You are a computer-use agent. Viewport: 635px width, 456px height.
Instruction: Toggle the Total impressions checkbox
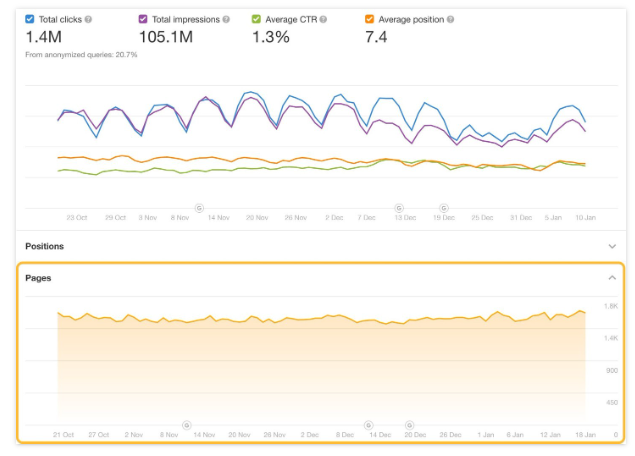[142, 19]
